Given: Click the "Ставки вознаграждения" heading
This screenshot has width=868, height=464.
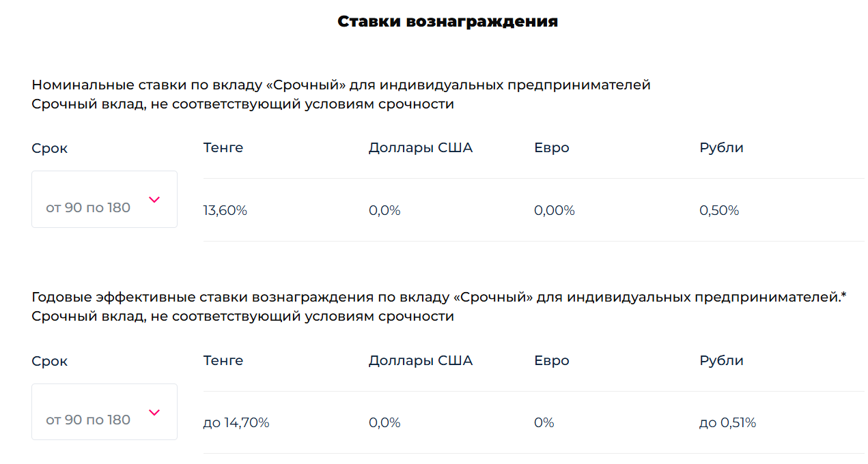Looking at the screenshot, I should [x=447, y=22].
